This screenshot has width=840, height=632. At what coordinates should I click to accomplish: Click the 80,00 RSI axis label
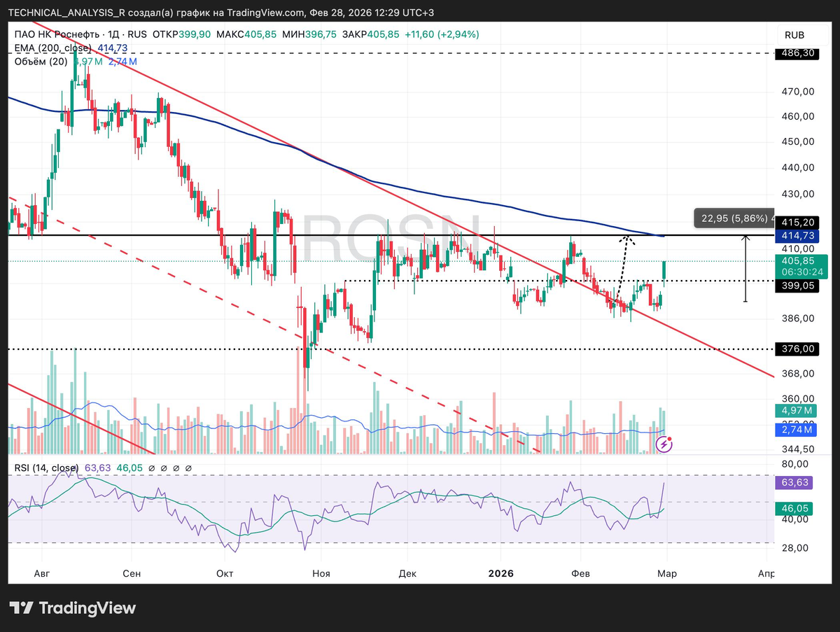(795, 463)
